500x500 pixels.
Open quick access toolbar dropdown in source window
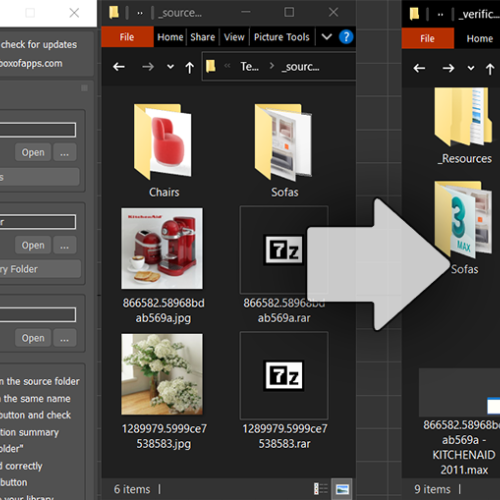(x=140, y=13)
